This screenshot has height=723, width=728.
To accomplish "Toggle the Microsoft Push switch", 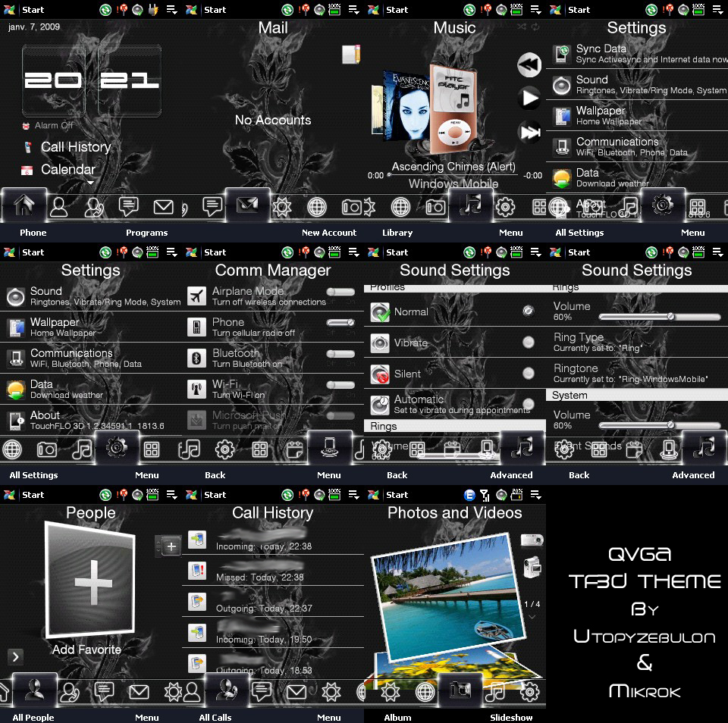I will pos(340,416).
